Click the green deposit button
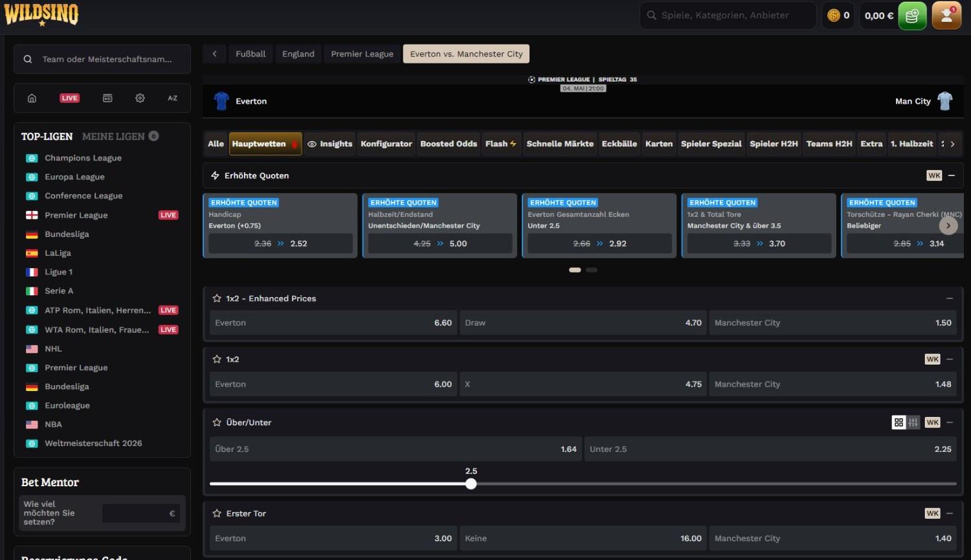 (x=912, y=16)
